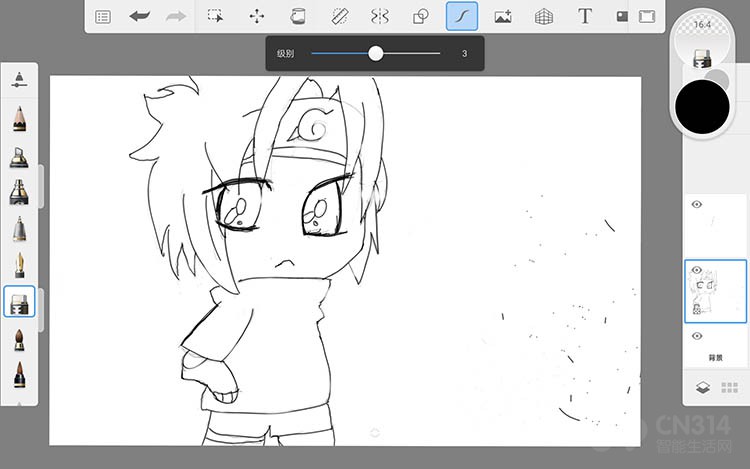Viewport: 750px width, 469px height.
Task: Hide the top layer using its eye
Action: pos(697,205)
